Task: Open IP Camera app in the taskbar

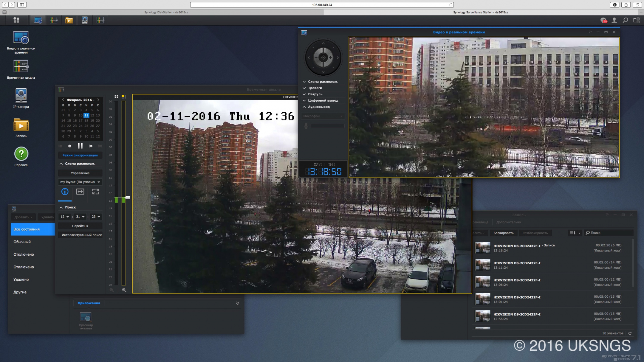Action: pyautogui.click(x=85, y=20)
